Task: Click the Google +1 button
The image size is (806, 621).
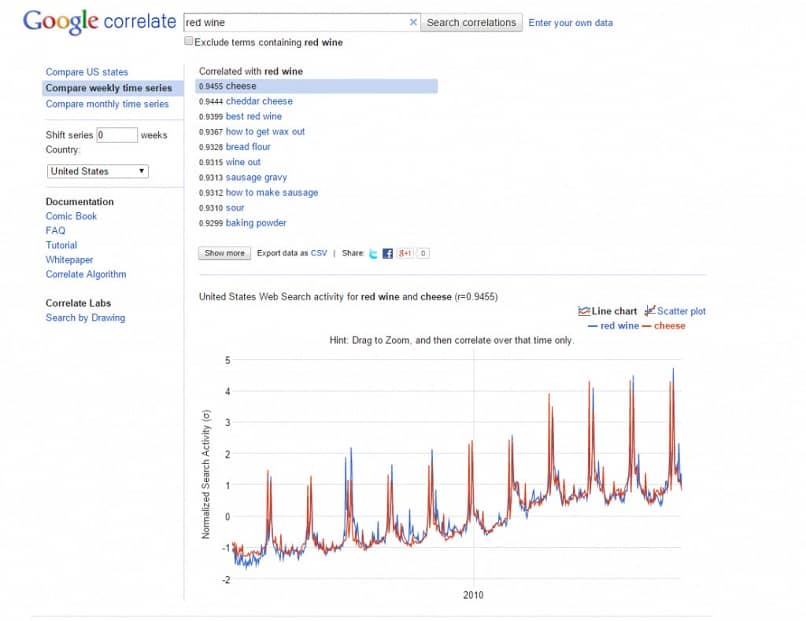Action: click(x=405, y=253)
